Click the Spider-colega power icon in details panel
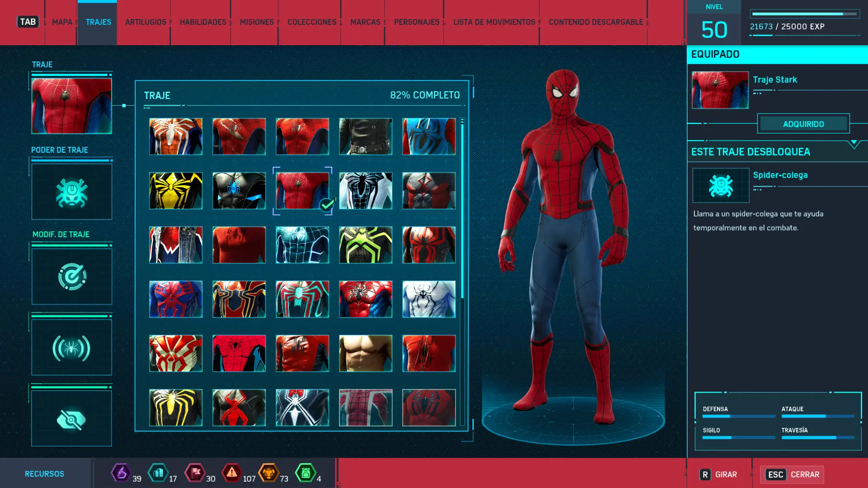The image size is (868, 488). [x=721, y=185]
